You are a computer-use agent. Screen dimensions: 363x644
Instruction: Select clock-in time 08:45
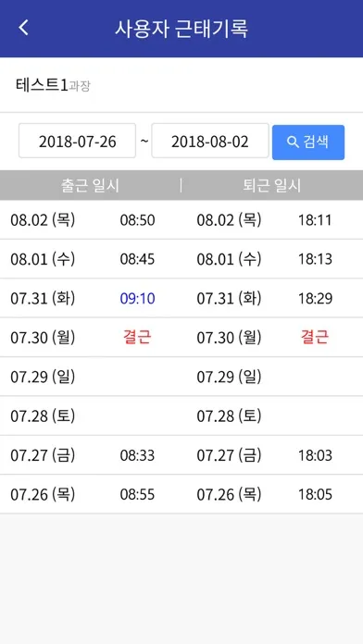(137, 259)
